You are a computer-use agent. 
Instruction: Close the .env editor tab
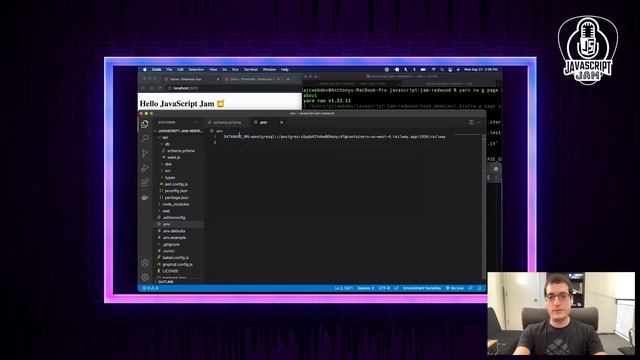[x=281, y=122]
